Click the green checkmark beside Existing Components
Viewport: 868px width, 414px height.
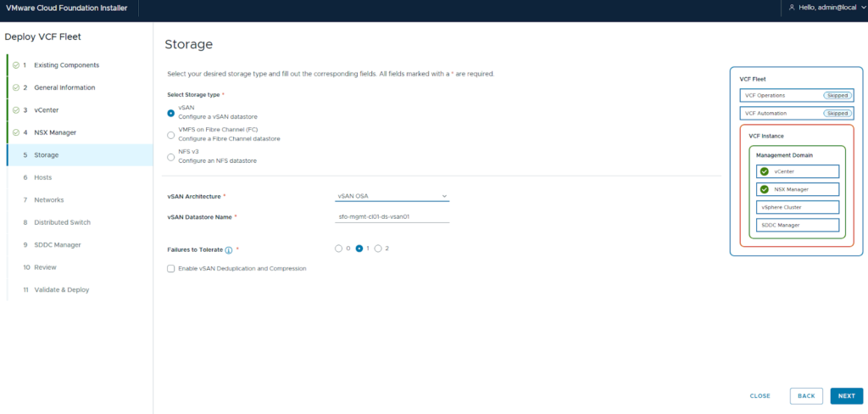tap(16, 65)
